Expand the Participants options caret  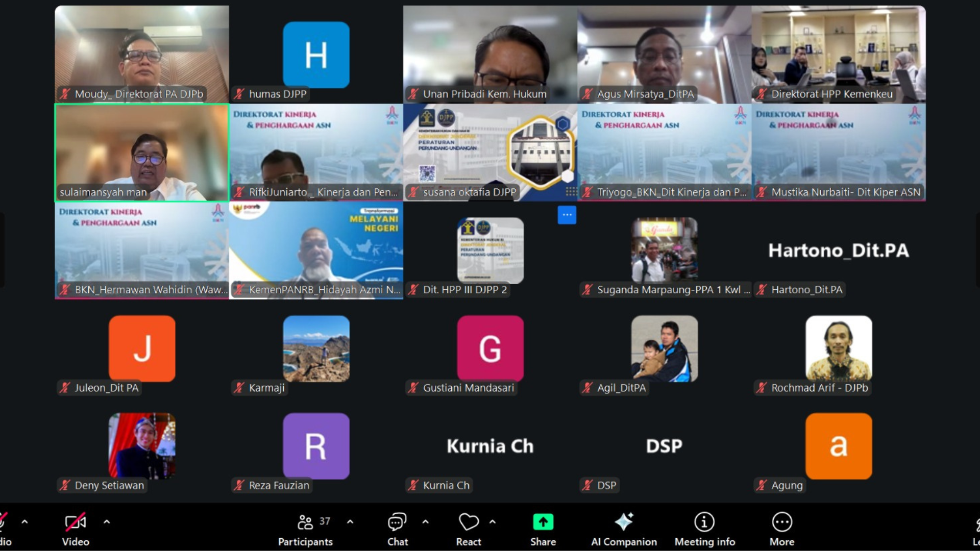[350, 522]
